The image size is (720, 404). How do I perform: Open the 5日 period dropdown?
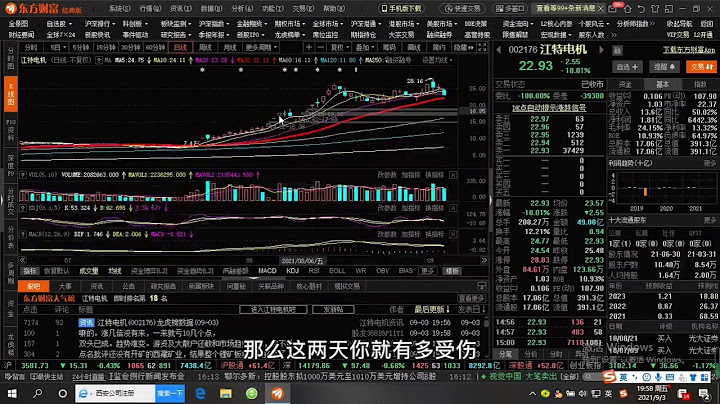pos(58,47)
